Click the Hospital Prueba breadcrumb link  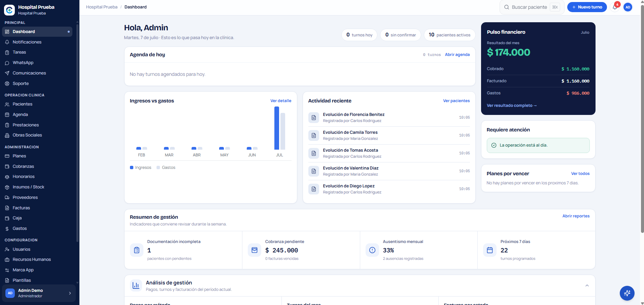[x=102, y=7]
